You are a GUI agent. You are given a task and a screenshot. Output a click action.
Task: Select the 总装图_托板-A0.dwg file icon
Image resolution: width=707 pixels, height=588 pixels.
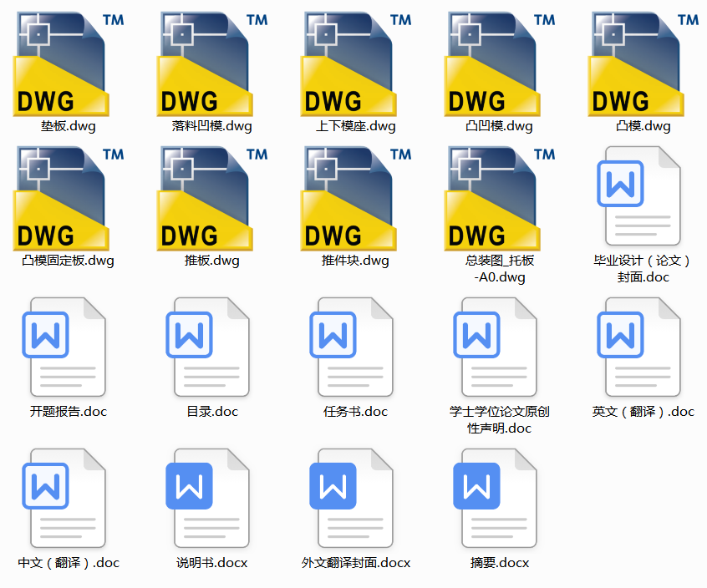click(500, 198)
